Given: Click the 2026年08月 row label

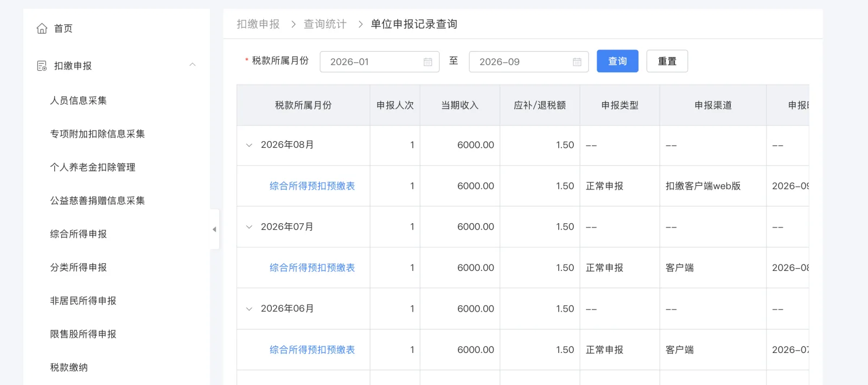Looking at the screenshot, I should tap(288, 145).
